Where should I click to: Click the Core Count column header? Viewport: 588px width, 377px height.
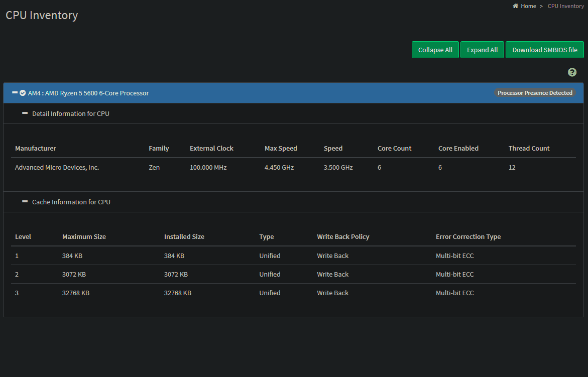click(395, 149)
